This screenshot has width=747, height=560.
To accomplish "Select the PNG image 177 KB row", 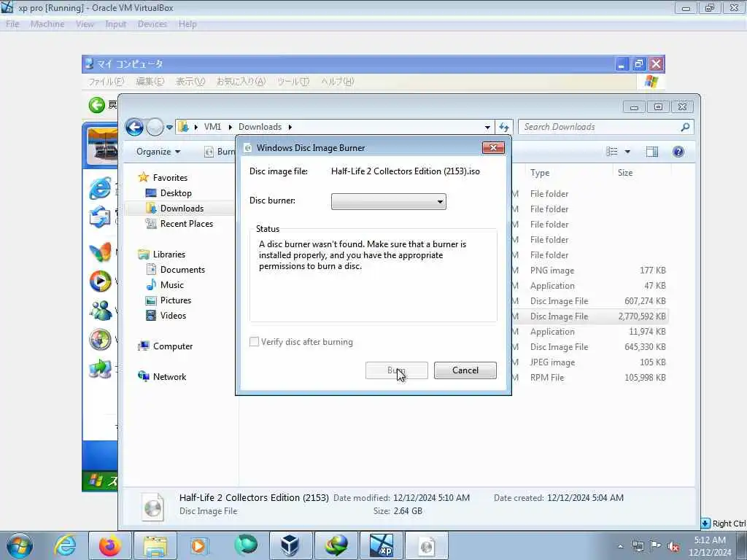I will coord(589,271).
